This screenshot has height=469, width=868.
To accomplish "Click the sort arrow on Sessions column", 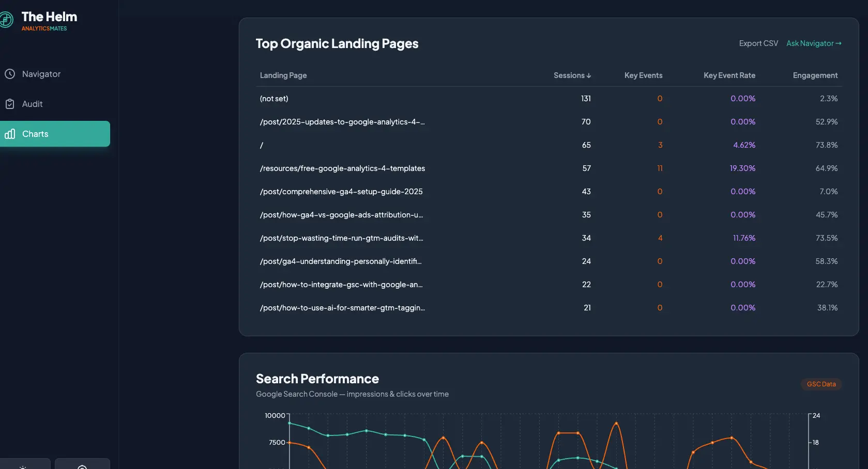I will (x=588, y=75).
